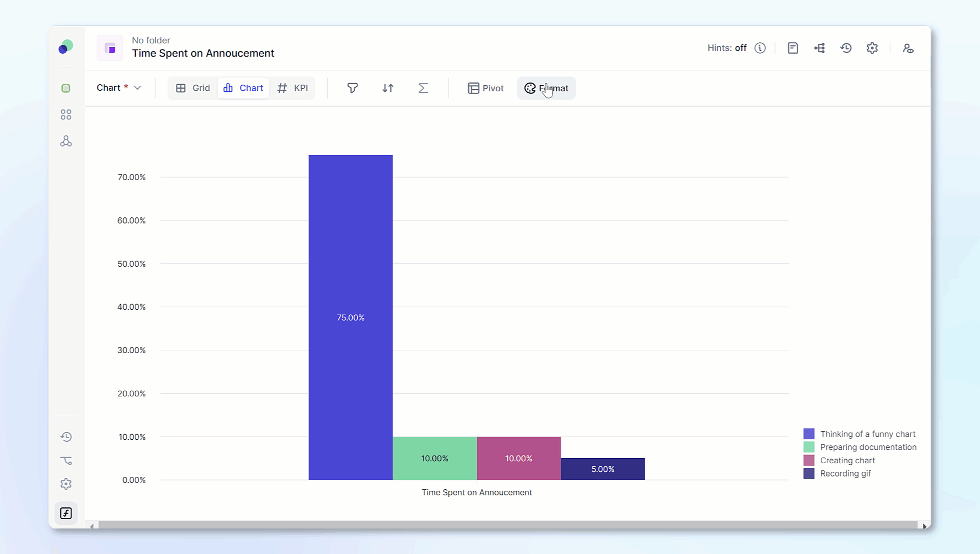Click the No folder breadcrumb

click(151, 40)
